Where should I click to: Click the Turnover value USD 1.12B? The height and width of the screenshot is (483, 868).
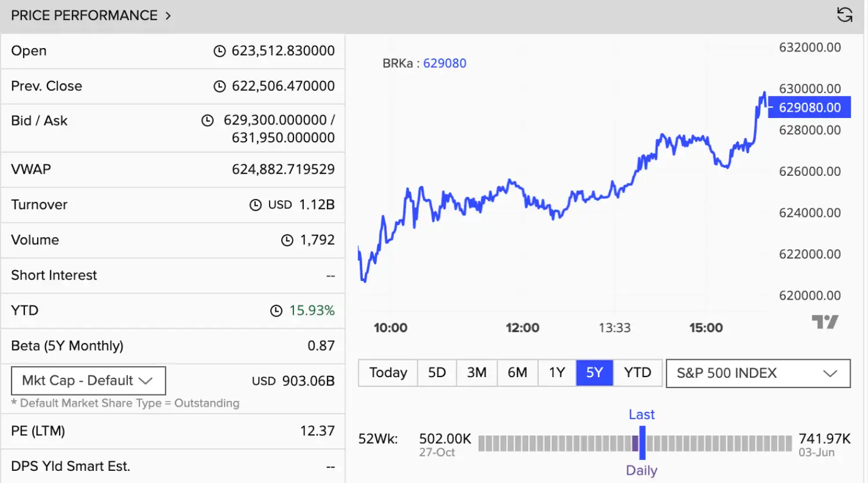coord(301,205)
